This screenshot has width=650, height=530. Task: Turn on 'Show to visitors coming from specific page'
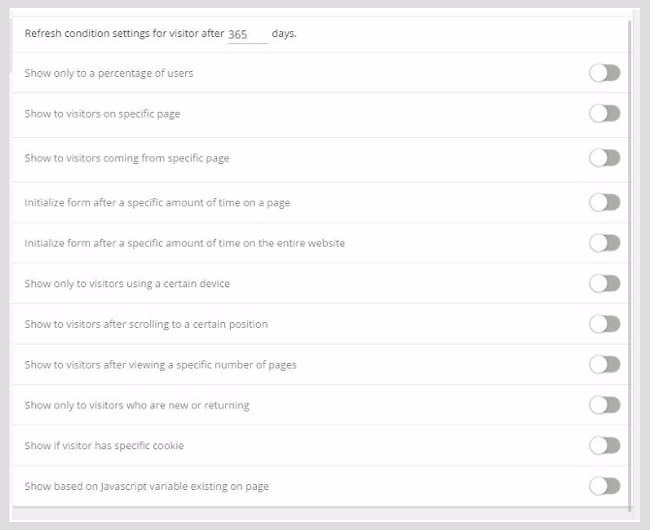604,158
